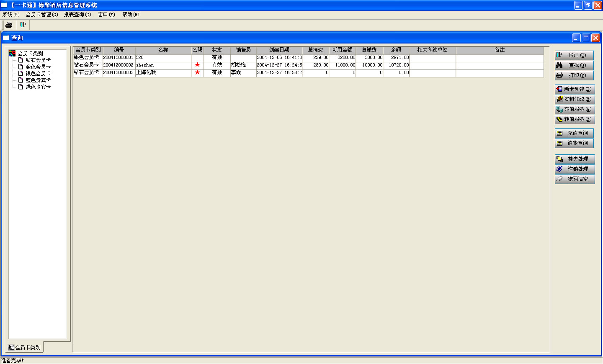Click the 会员卡类别 tree root node
The width and height of the screenshot is (603, 364).
coord(30,54)
